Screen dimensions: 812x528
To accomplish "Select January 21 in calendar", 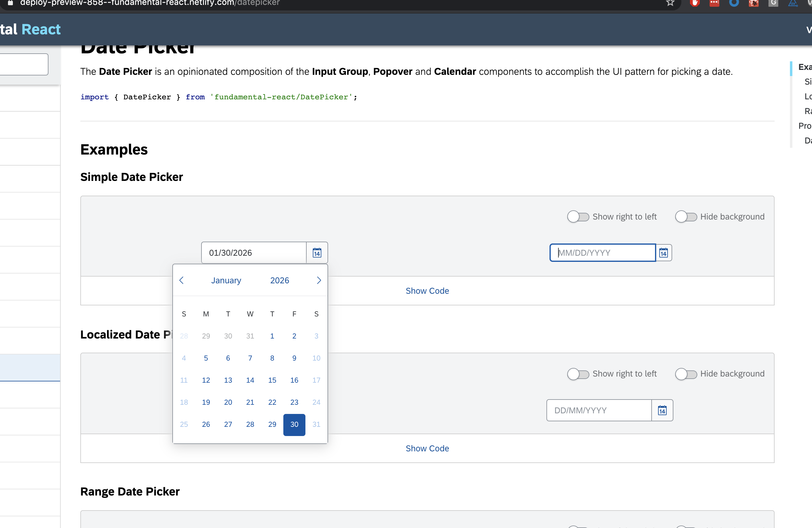I will coord(250,402).
